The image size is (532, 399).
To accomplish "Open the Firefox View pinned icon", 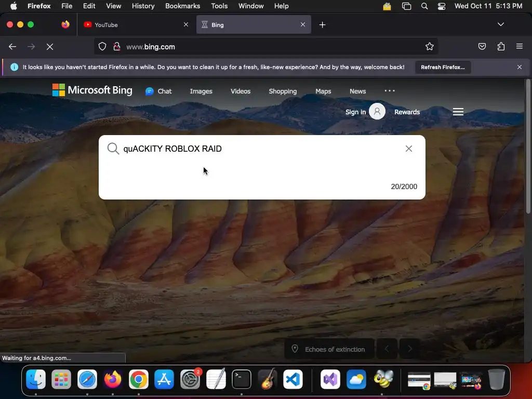I will [65, 24].
